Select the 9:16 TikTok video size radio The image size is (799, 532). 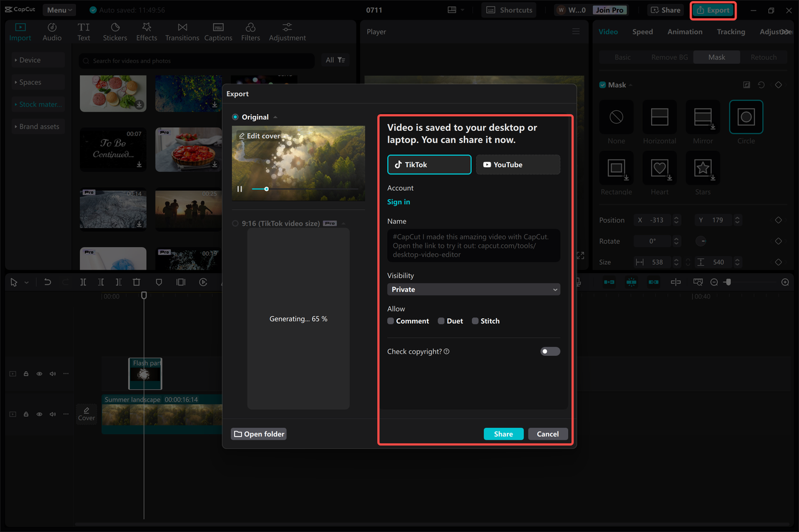(x=235, y=223)
